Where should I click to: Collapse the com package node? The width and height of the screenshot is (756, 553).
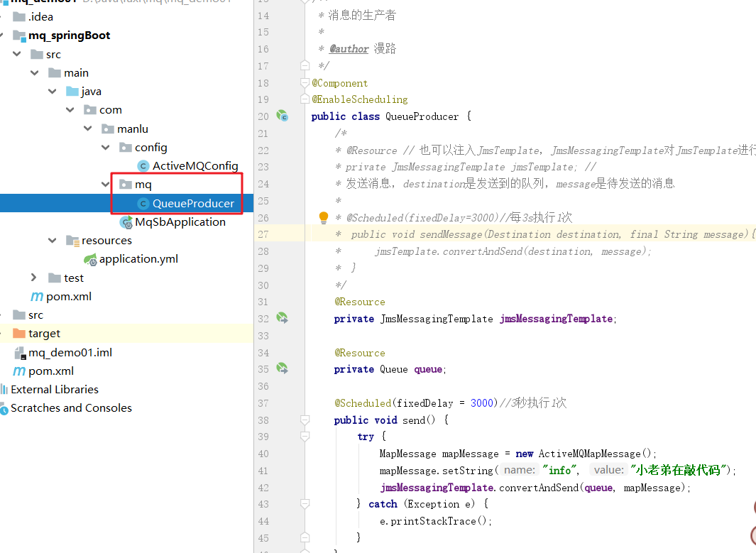pyautogui.click(x=70, y=110)
